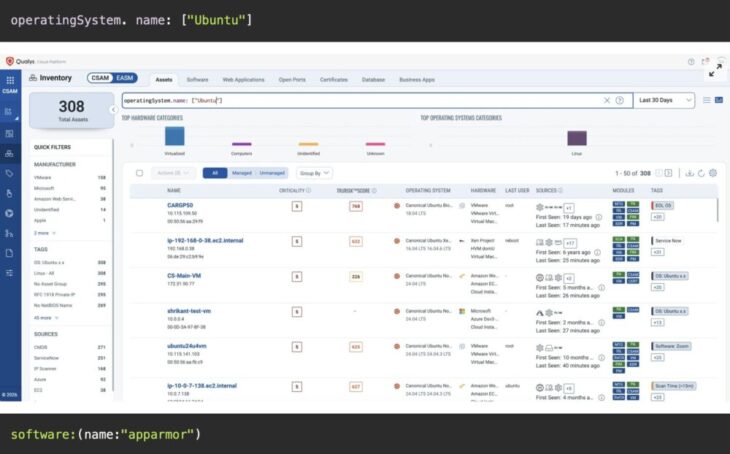Click the Inventory header icon

coord(33,78)
